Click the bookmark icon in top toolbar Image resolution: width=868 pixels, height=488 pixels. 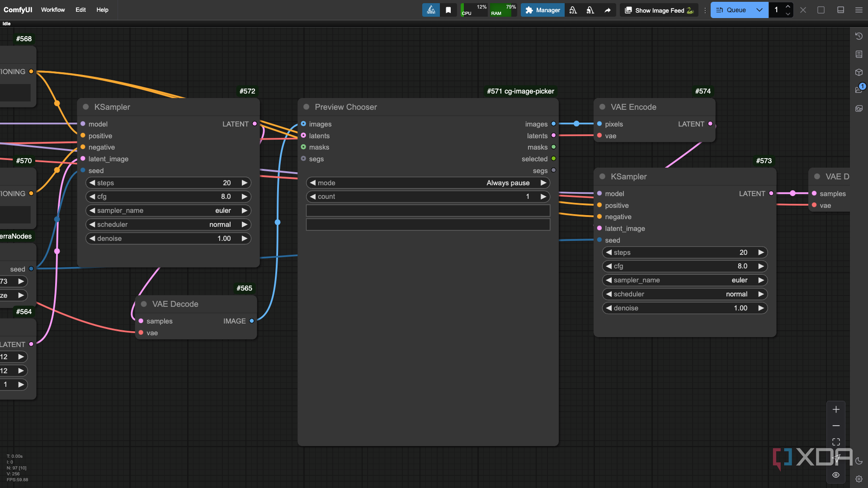(448, 10)
